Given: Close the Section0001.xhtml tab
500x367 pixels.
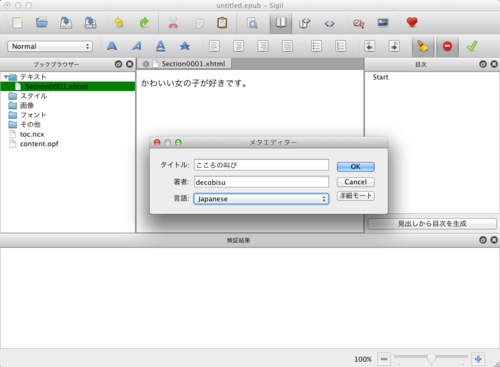Looking at the screenshot, I should pyautogui.click(x=146, y=64).
